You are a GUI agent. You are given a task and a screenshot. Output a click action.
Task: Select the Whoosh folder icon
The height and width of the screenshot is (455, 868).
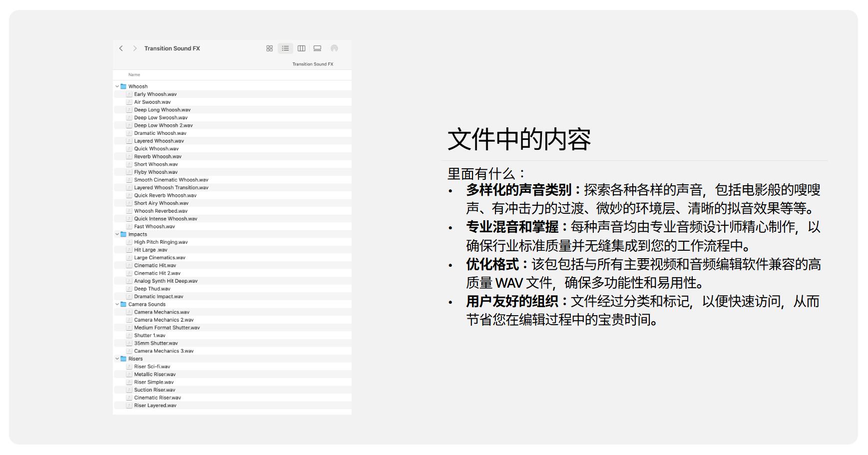click(x=123, y=86)
